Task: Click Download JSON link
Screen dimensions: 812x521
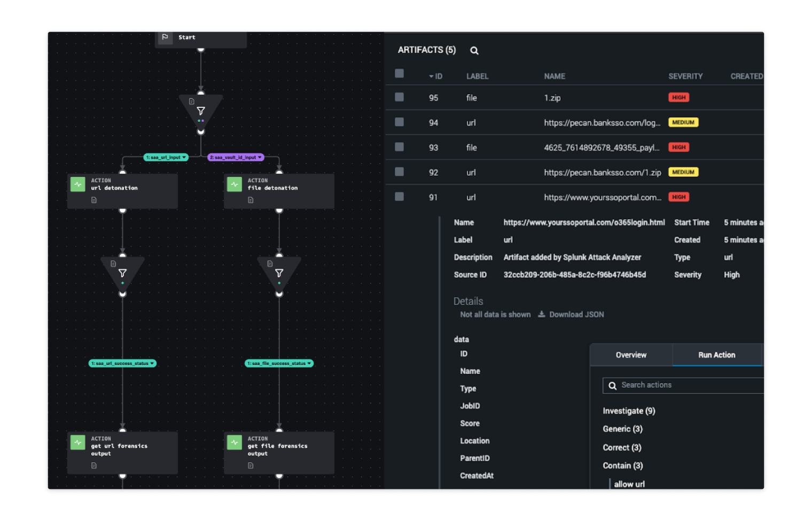Action: click(571, 314)
